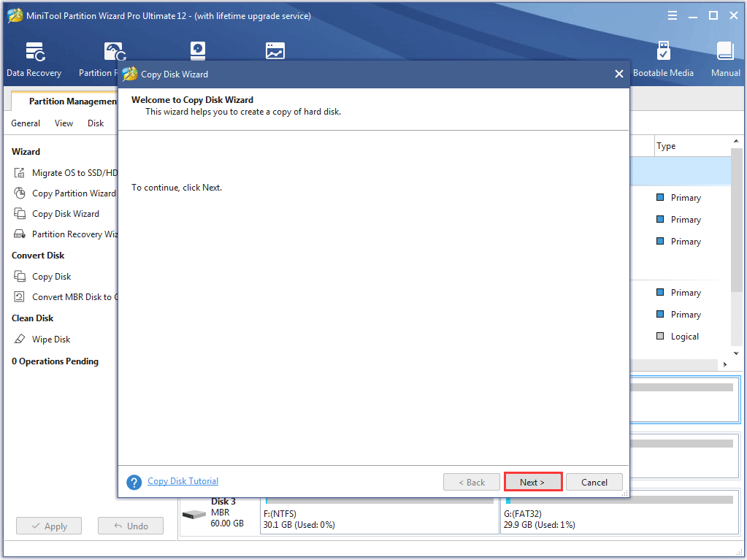Click the Wipe Disk eraser icon
The width and height of the screenshot is (747, 560).
click(19, 339)
